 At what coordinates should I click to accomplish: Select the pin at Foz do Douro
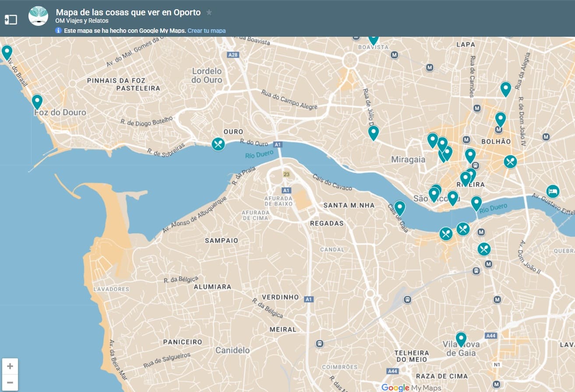pyautogui.click(x=37, y=101)
